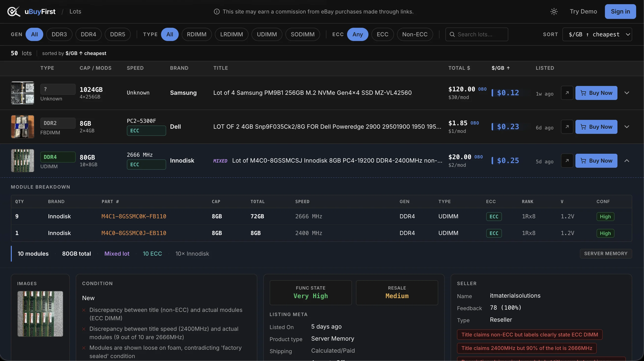
Task: Open external link for Innodisk lot
Action: pos(567,161)
